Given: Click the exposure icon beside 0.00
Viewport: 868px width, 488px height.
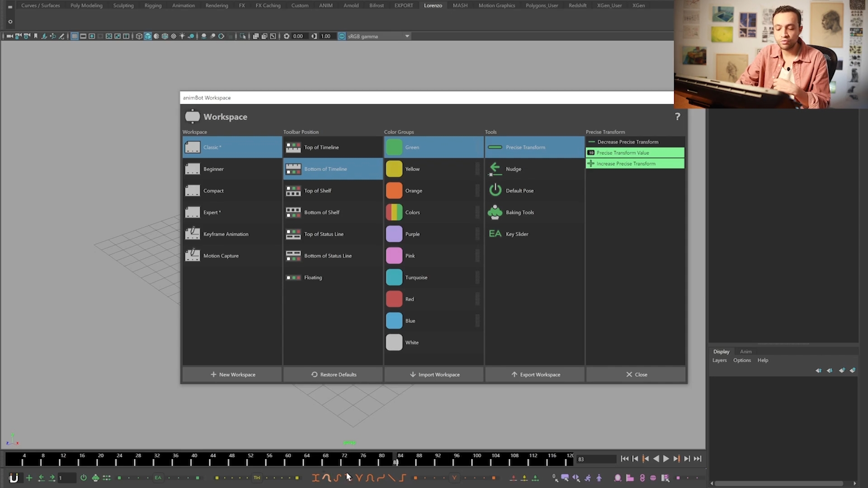Looking at the screenshot, I should (x=287, y=36).
